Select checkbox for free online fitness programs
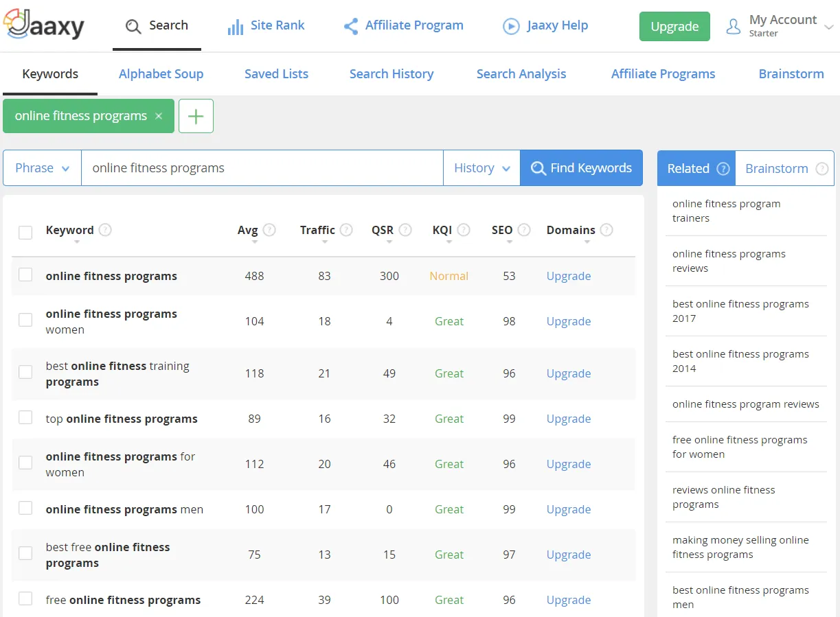This screenshot has height=617, width=840. tap(25, 598)
